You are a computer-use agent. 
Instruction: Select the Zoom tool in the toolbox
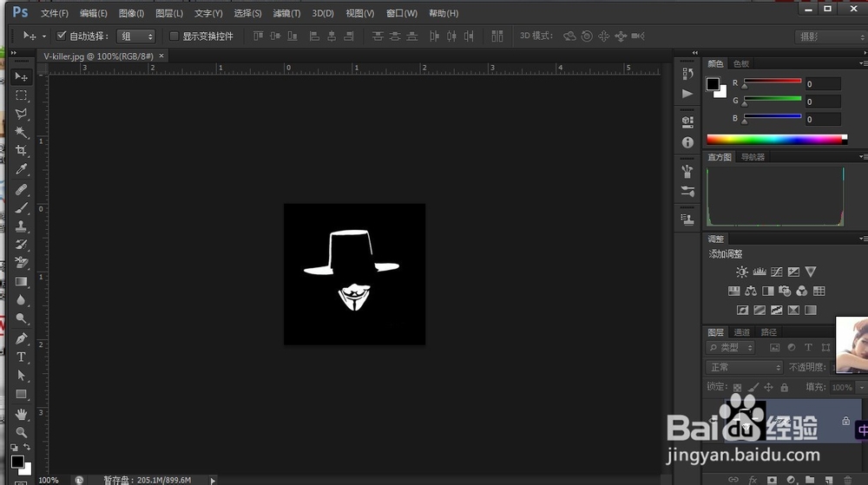click(x=21, y=432)
